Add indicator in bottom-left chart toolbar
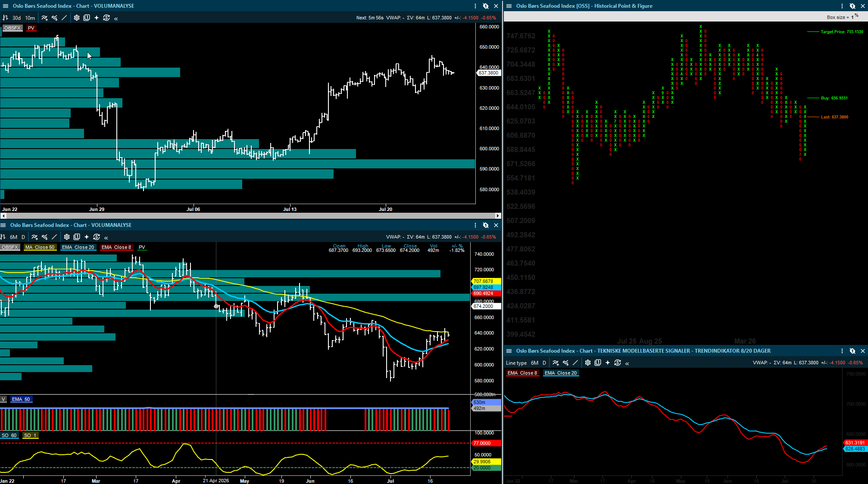The height and width of the screenshot is (484, 868). pos(34,237)
